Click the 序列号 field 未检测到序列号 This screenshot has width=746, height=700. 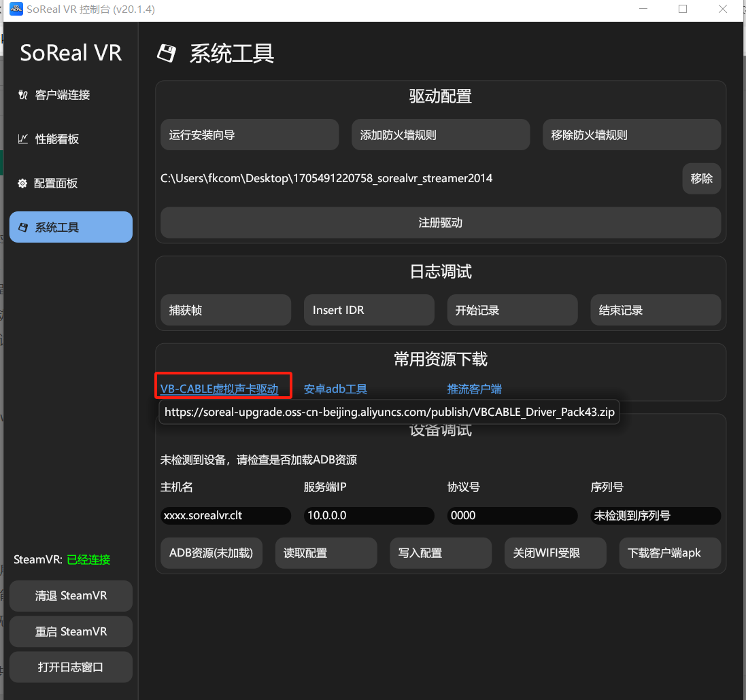[x=656, y=516]
